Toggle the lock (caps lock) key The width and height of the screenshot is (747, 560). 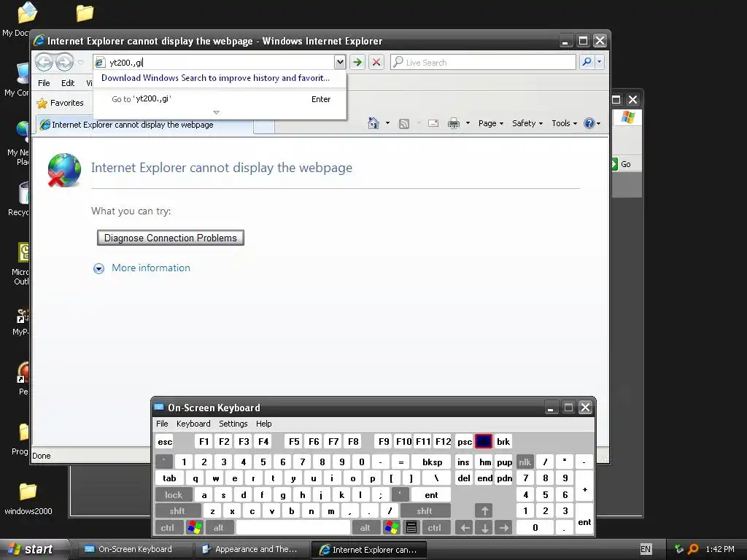pyautogui.click(x=174, y=495)
